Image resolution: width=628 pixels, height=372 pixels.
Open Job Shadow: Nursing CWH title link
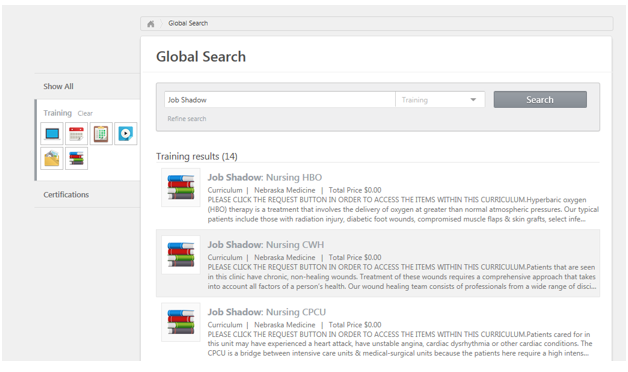coord(266,244)
